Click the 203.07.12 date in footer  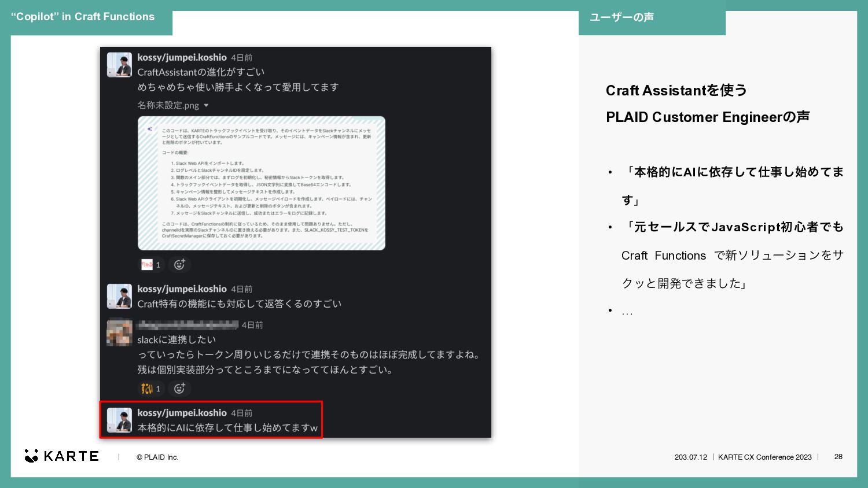click(691, 457)
